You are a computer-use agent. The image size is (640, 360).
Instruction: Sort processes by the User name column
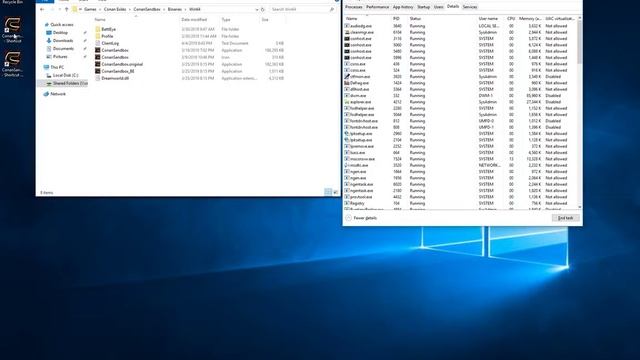point(488,19)
